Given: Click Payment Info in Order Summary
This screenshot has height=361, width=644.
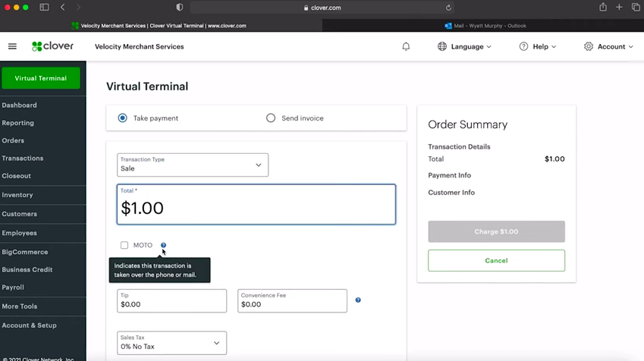Looking at the screenshot, I should click(x=449, y=175).
